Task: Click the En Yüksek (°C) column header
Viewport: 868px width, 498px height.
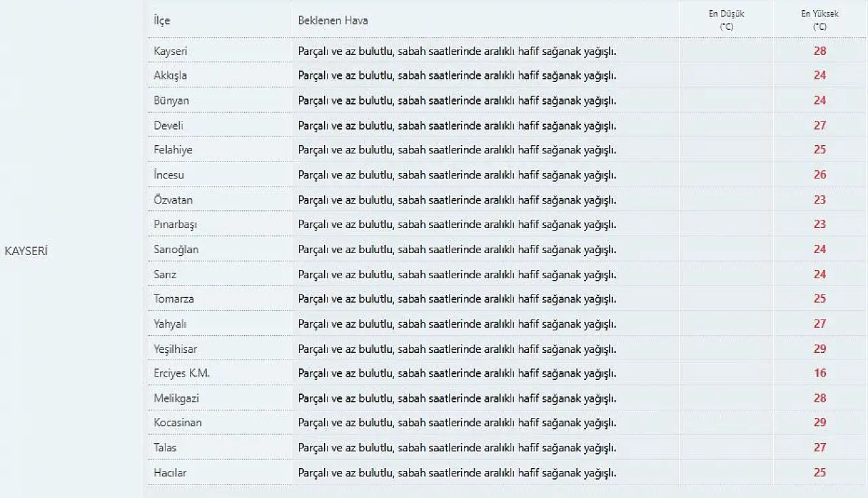Action: tap(820, 20)
